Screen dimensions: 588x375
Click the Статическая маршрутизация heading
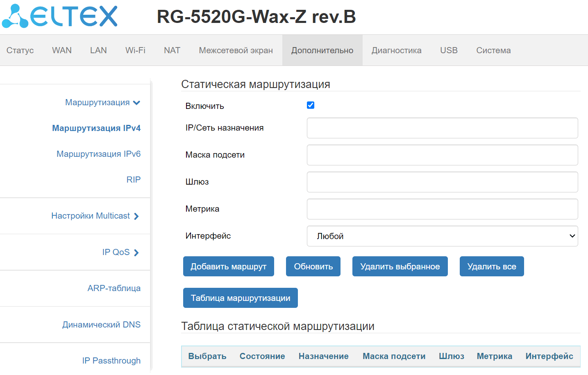256,84
